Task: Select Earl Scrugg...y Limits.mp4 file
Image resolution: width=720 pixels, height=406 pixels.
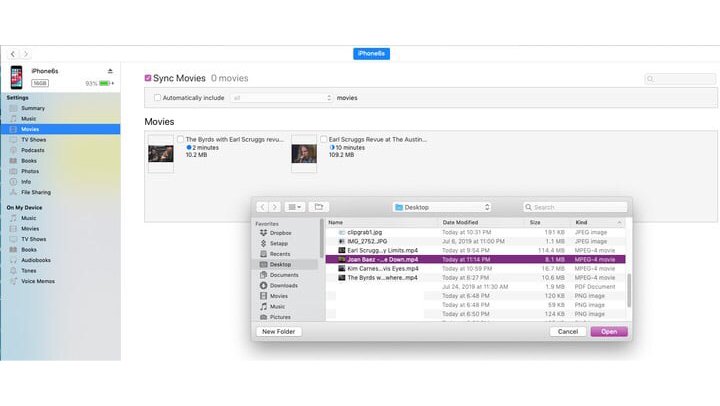Action: [x=475, y=251]
